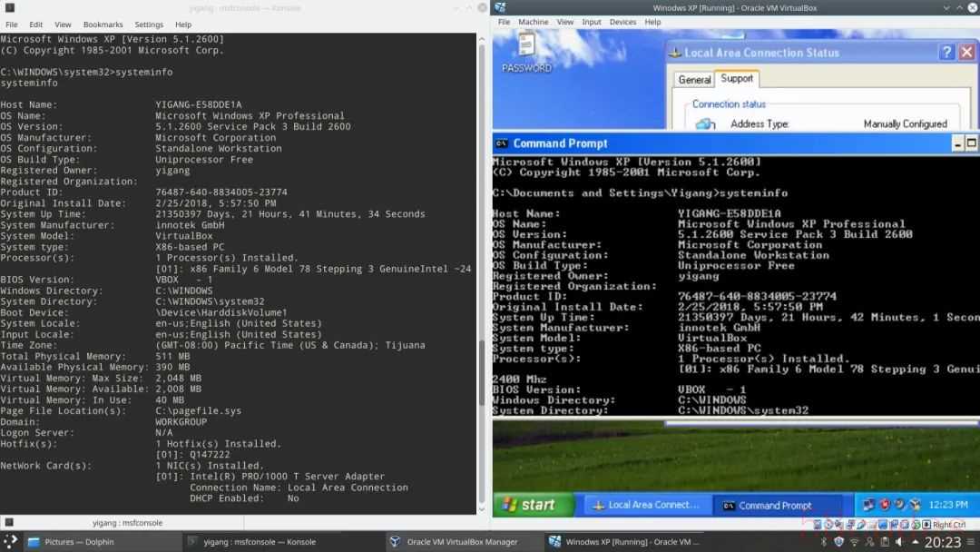Open KDE volume speaker tray icon
Image resolution: width=980 pixels, height=552 pixels.
[x=899, y=542]
